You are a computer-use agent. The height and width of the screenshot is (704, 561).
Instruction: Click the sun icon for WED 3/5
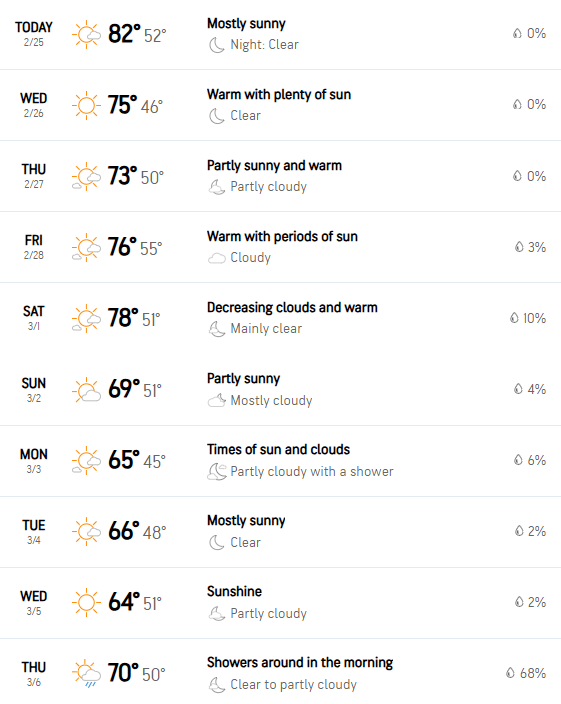86,602
